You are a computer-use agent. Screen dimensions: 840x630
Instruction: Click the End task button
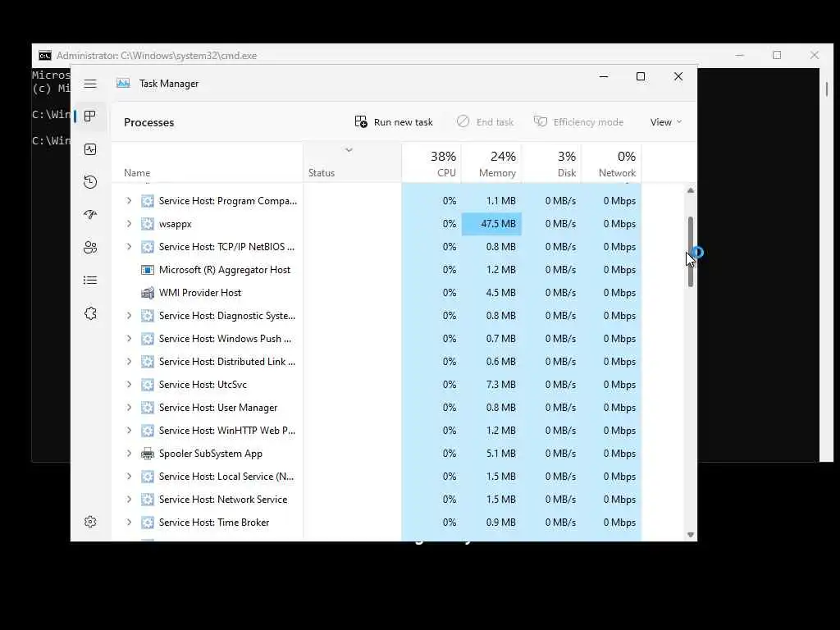coord(485,122)
